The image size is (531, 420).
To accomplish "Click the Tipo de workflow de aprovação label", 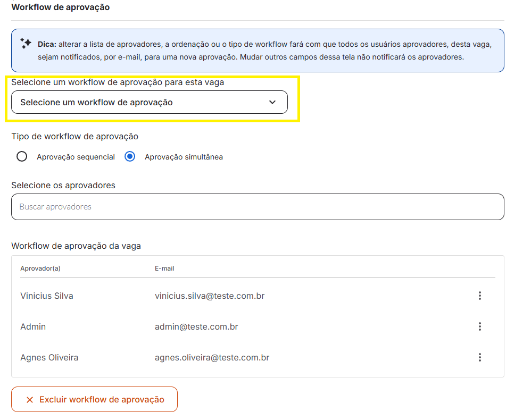I will coord(75,137).
